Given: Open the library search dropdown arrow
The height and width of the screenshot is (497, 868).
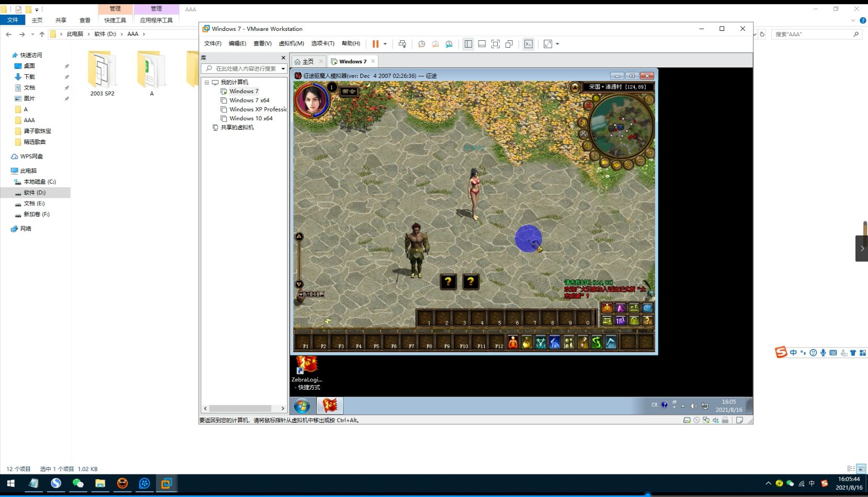Looking at the screenshot, I should [283, 69].
